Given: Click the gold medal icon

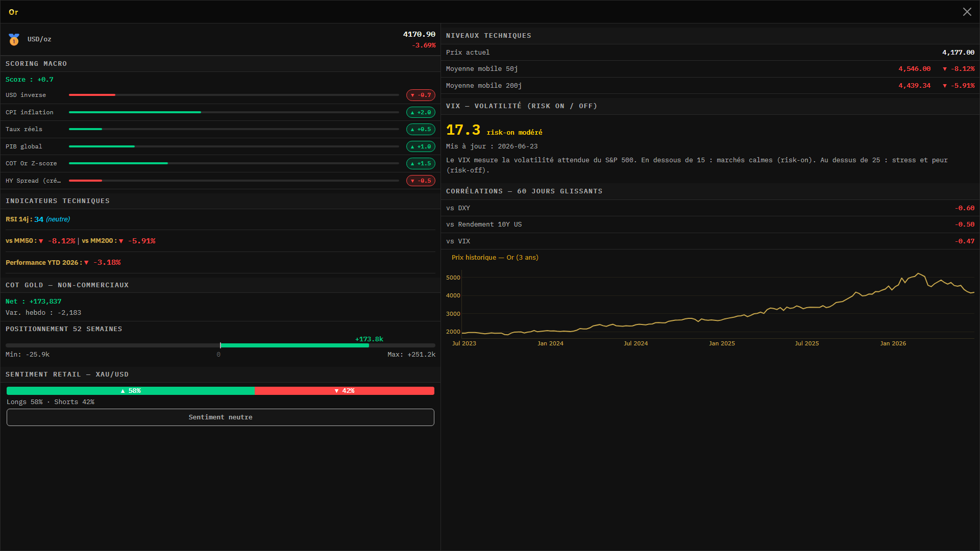Looking at the screenshot, I should tap(14, 39).
